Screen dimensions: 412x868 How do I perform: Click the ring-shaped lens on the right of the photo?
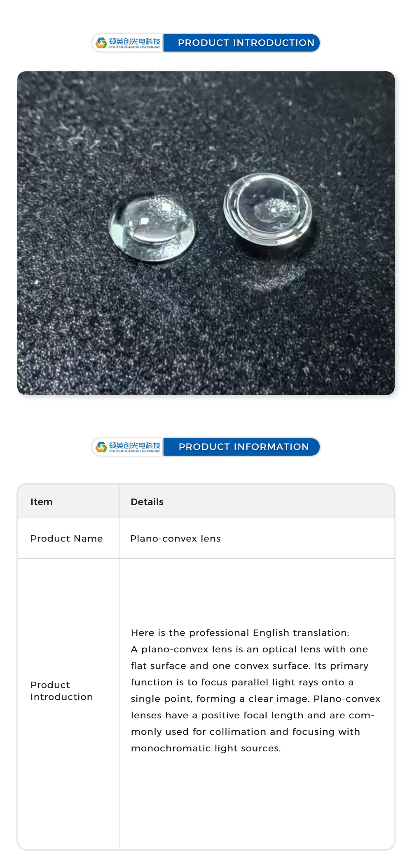268,209
